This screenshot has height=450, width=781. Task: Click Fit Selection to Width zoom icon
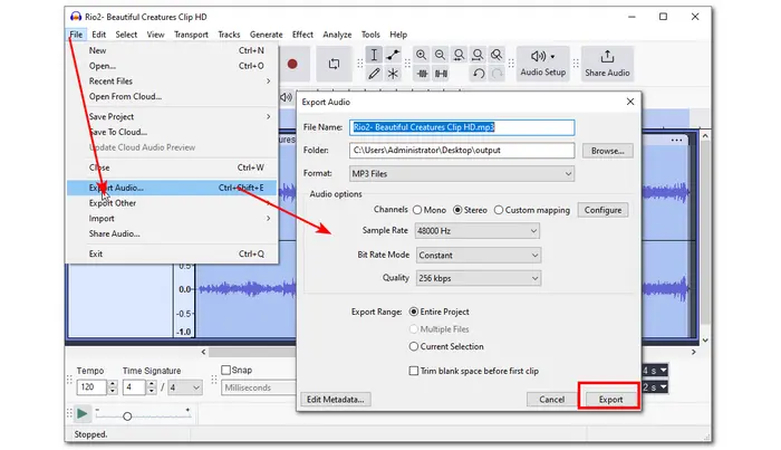(x=459, y=55)
